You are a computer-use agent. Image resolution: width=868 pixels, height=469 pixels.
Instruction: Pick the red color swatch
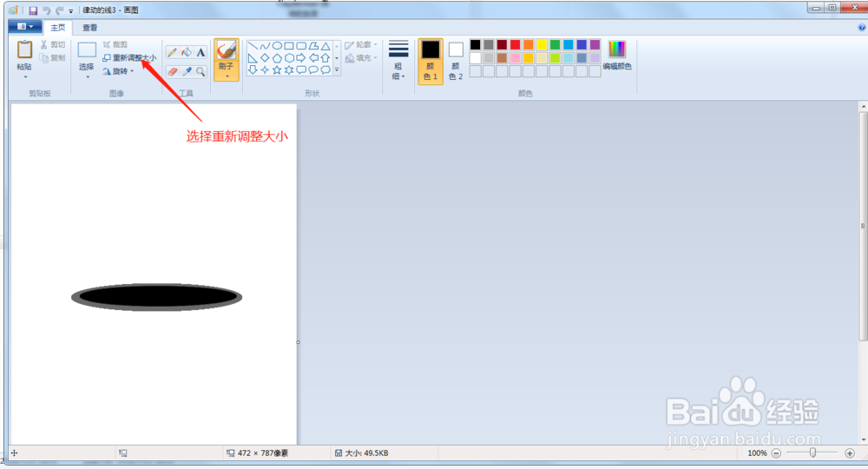coord(516,45)
